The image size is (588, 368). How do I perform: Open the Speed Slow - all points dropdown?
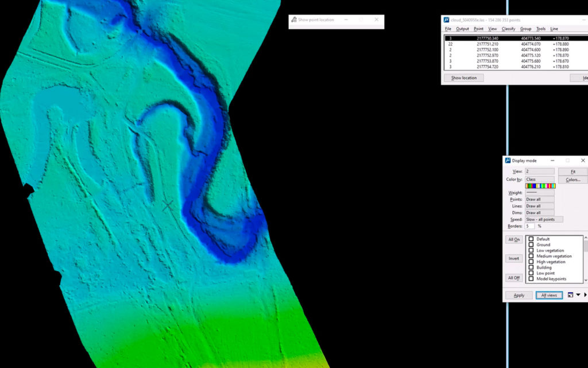[x=544, y=219]
